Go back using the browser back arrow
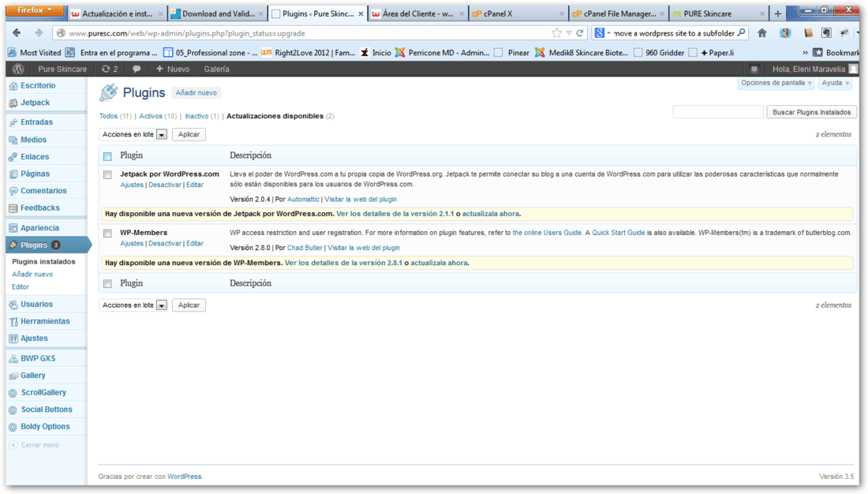 [x=17, y=33]
